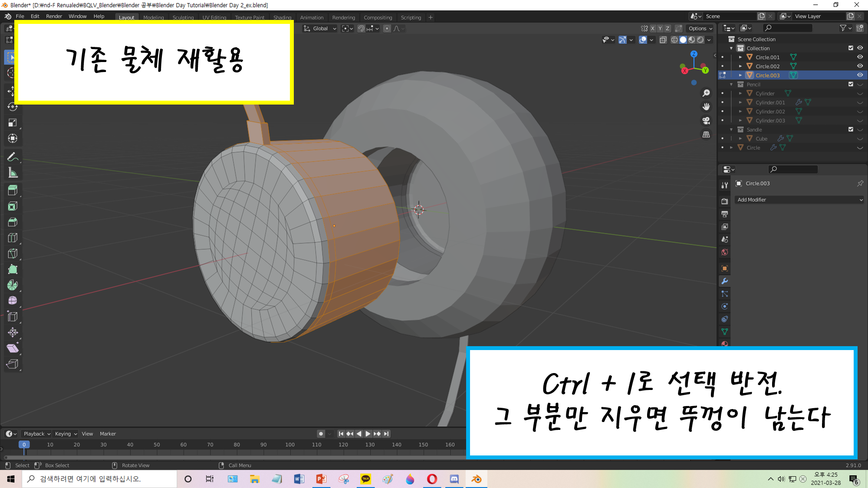
Task: Expand the Circle.002 outliner item
Action: pos(740,66)
